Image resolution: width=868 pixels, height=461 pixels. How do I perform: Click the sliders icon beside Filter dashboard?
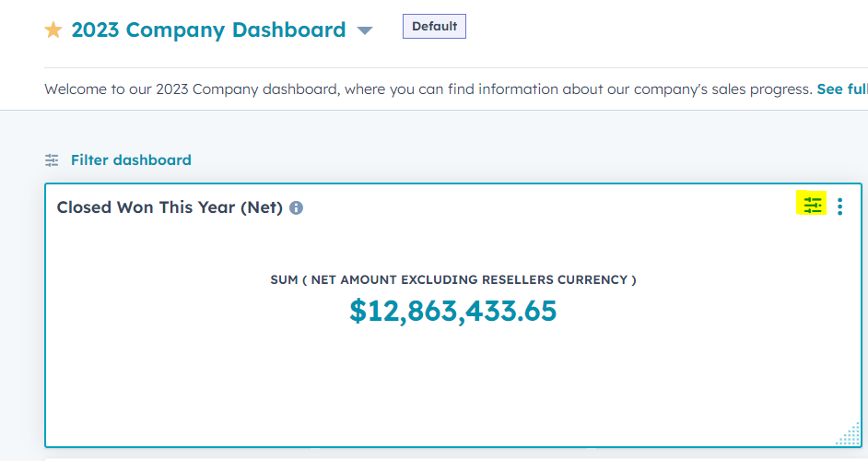point(53,160)
